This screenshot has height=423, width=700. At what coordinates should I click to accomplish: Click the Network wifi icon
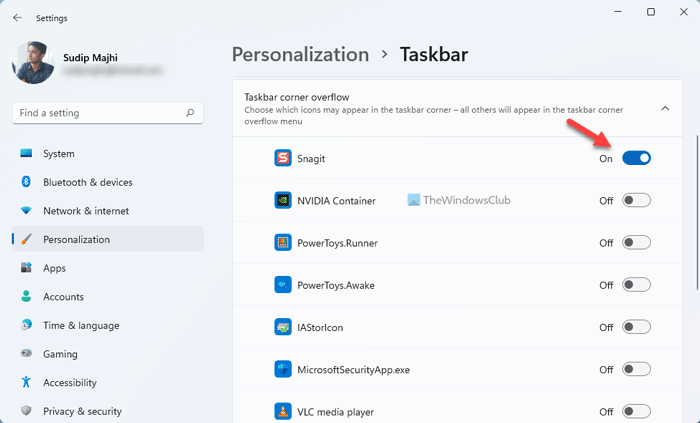tap(26, 211)
